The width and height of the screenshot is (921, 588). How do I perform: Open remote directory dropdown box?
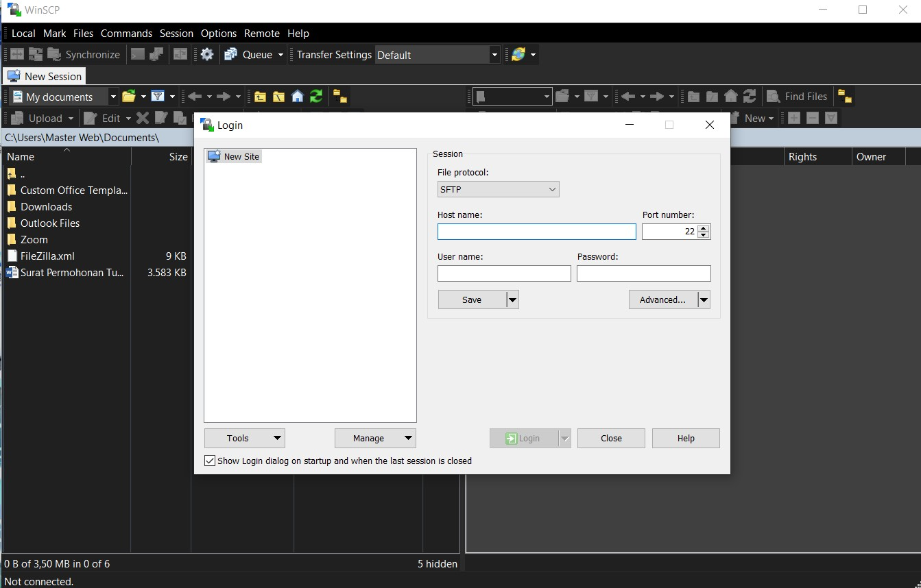click(513, 97)
